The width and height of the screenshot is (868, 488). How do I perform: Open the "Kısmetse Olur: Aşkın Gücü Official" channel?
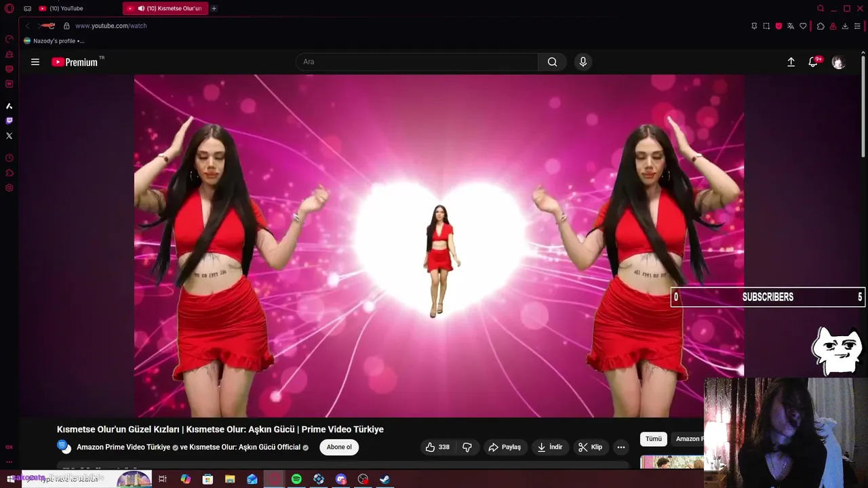tap(245, 447)
